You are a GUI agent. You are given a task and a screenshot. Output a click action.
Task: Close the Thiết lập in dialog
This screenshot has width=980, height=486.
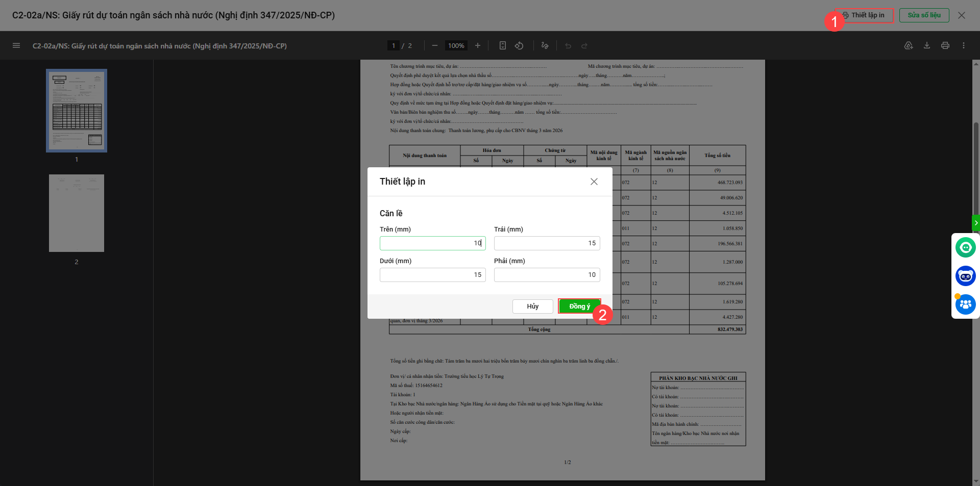(x=594, y=182)
